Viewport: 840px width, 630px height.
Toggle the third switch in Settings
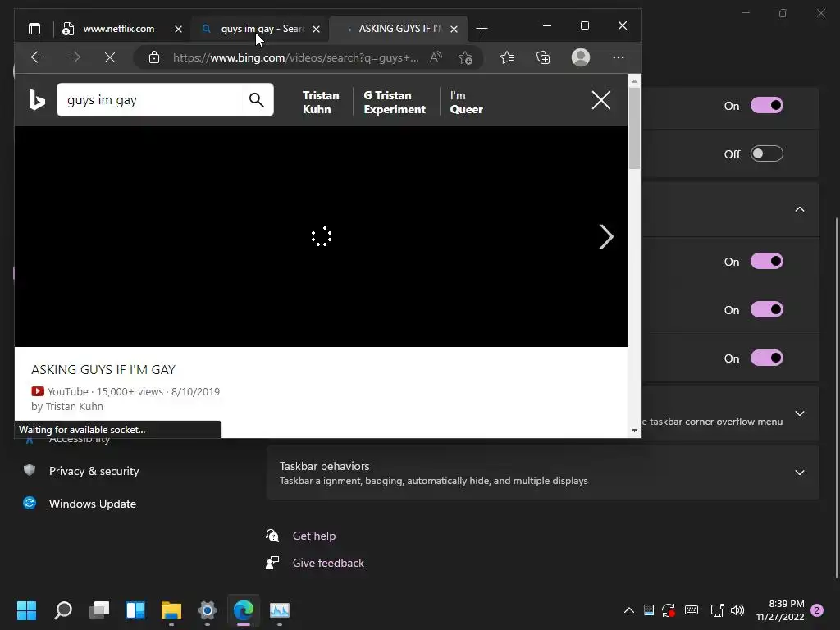(x=767, y=261)
